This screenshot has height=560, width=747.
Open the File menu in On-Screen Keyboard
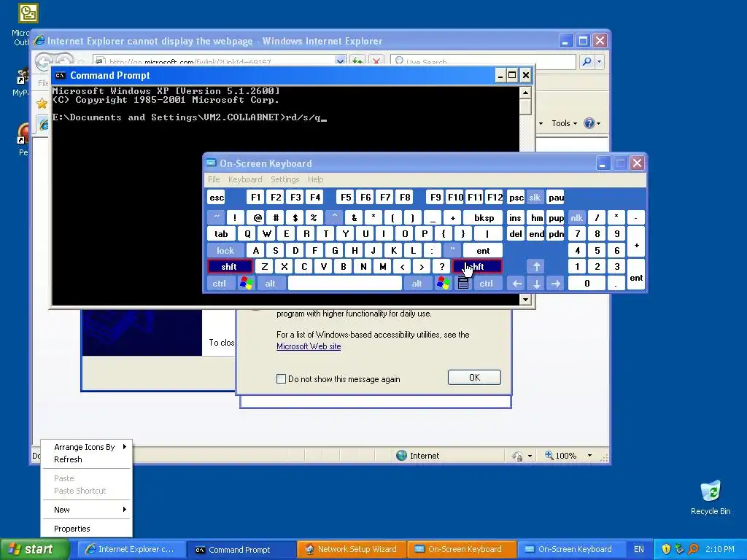click(214, 179)
